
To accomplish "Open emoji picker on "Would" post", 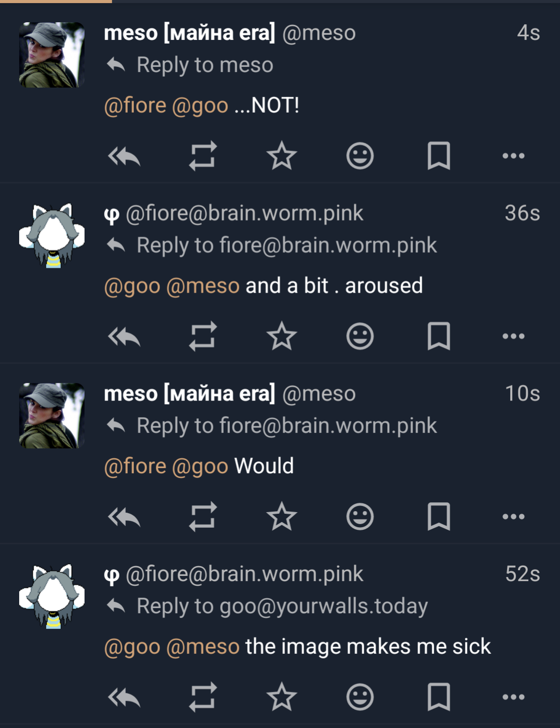I will (360, 517).
